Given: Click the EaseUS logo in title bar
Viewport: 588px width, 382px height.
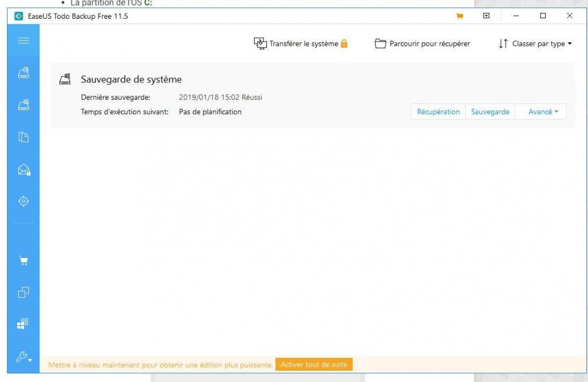Looking at the screenshot, I should [x=19, y=16].
